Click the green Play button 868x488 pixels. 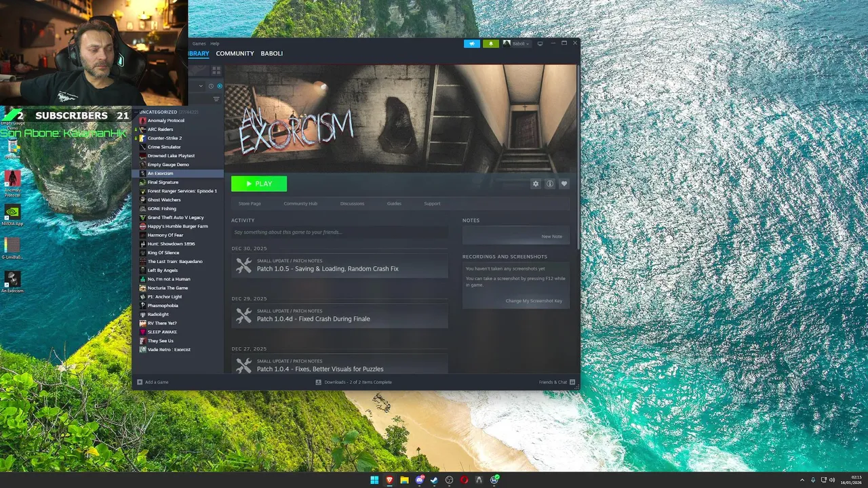pyautogui.click(x=259, y=184)
